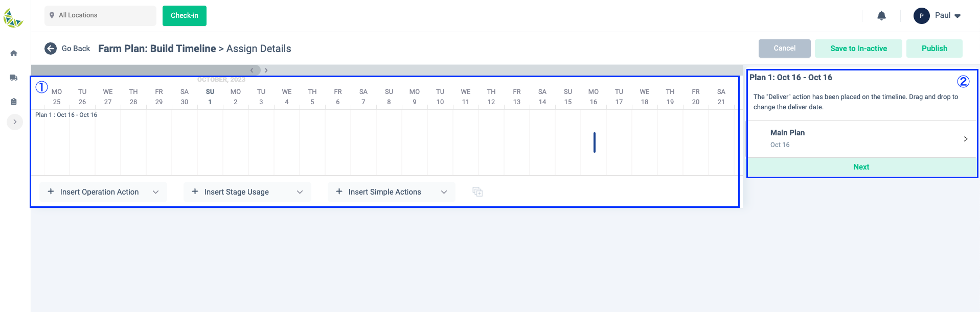Screen dimensions: 980x312
Task: Select the Deliver marker on Oct 16
Action: pyautogui.click(x=594, y=142)
